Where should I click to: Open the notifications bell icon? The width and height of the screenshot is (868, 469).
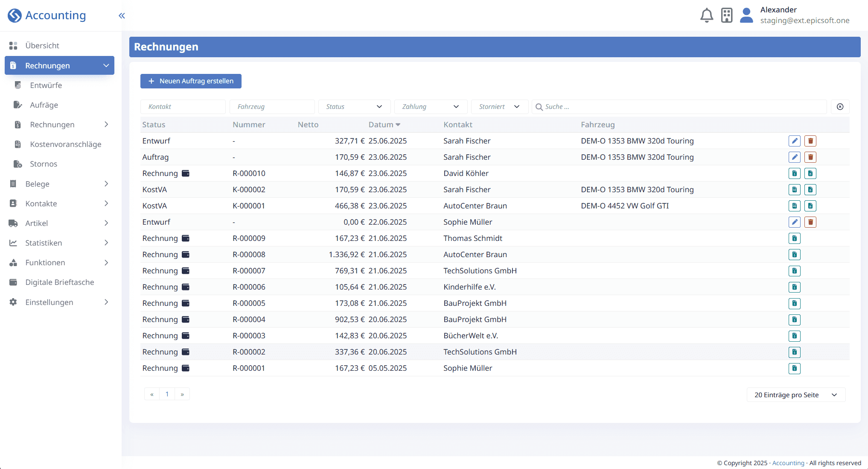707,15
